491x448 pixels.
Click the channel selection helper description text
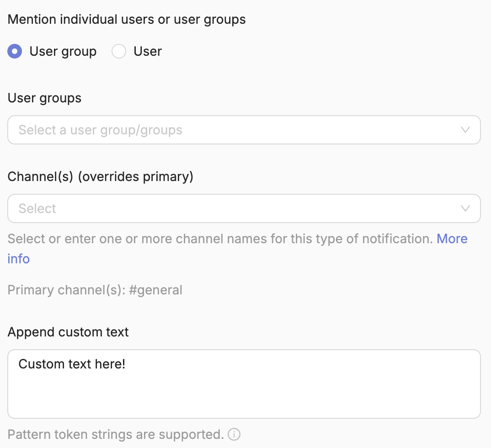[183, 239]
